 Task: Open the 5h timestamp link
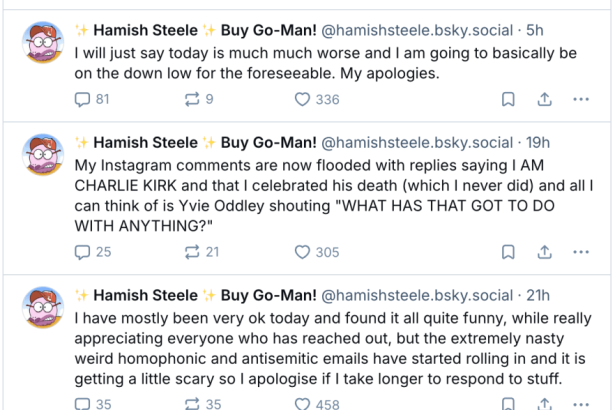click(535, 30)
